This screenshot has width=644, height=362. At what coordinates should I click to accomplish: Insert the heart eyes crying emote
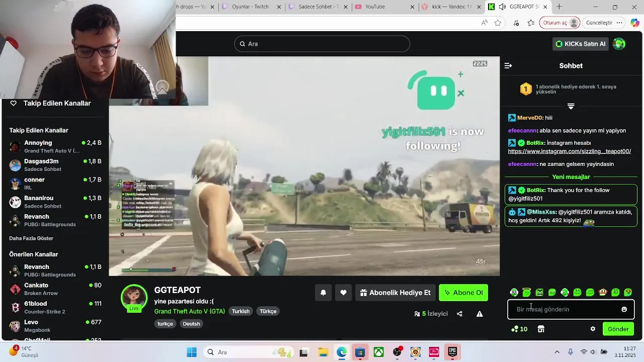click(x=628, y=292)
